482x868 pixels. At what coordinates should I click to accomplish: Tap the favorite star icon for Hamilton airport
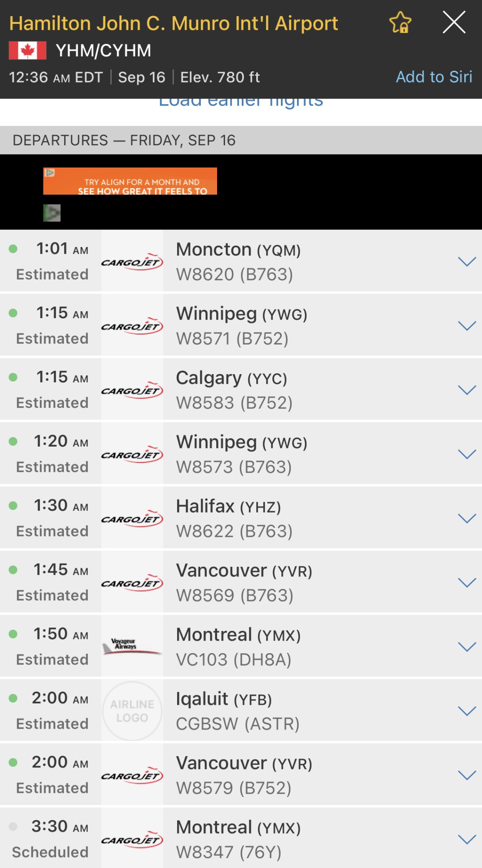pyautogui.click(x=400, y=23)
